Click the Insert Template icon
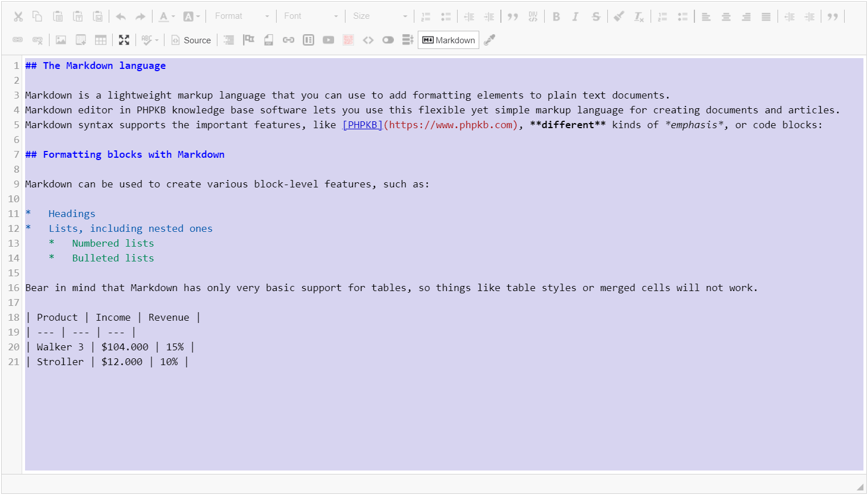868x495 pixels. pos(81,40)
